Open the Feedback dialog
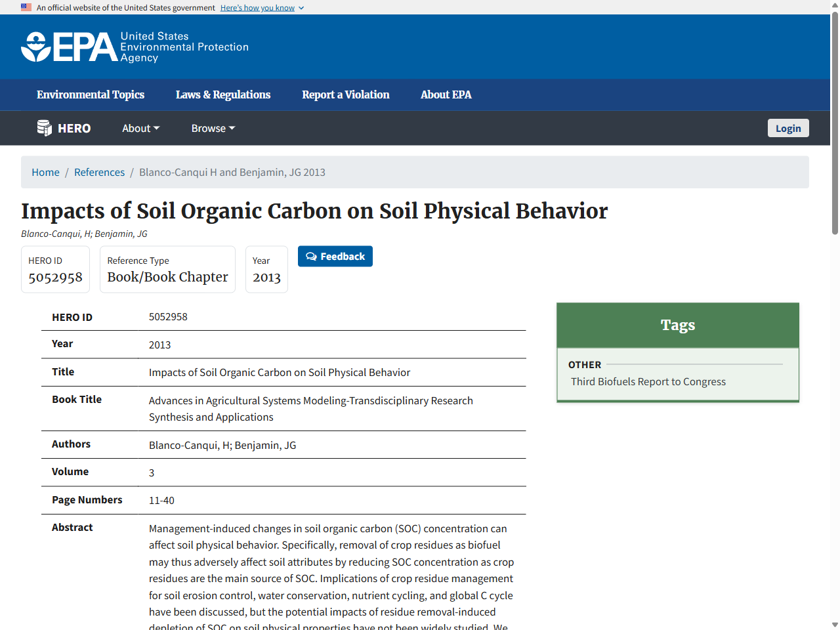Image resolution: width=840 pixels, height=630 pixels. click(x=335, y=256)
